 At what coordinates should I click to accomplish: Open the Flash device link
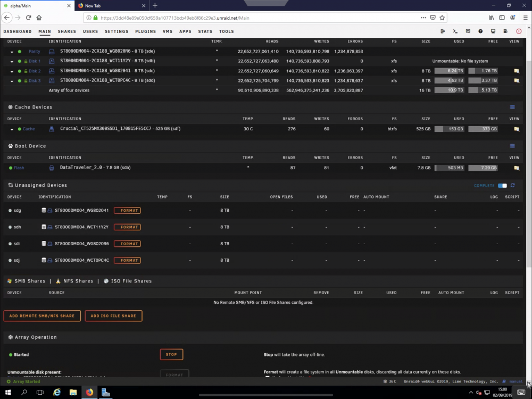[x=19, y=168]
